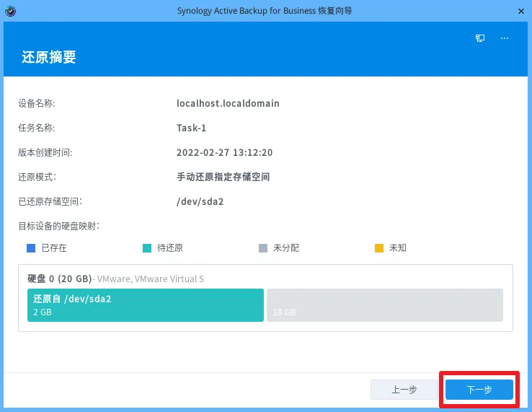532x412 pixels.
Task: Click the Synology app icon in title bar
Action: point(11,11)
